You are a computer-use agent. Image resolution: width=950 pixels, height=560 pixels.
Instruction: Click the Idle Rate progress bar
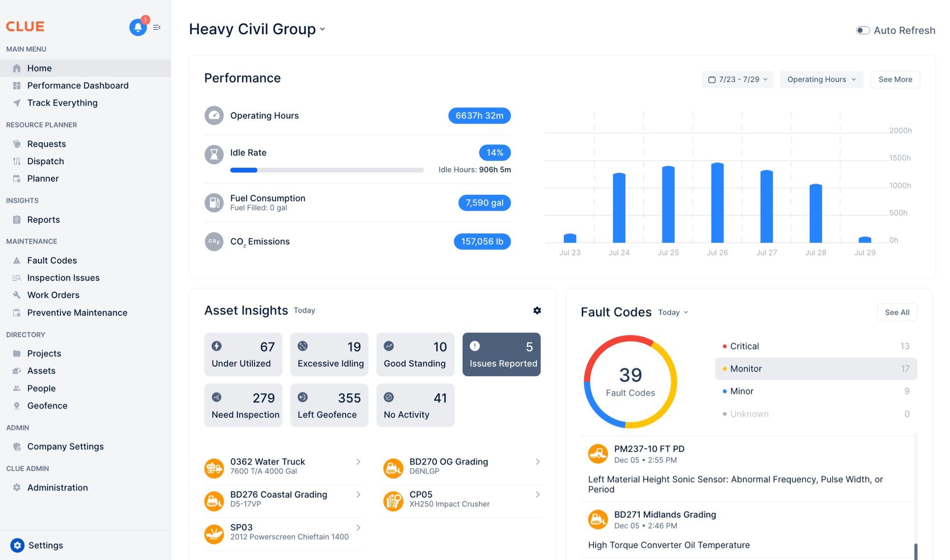coord(326,170)
